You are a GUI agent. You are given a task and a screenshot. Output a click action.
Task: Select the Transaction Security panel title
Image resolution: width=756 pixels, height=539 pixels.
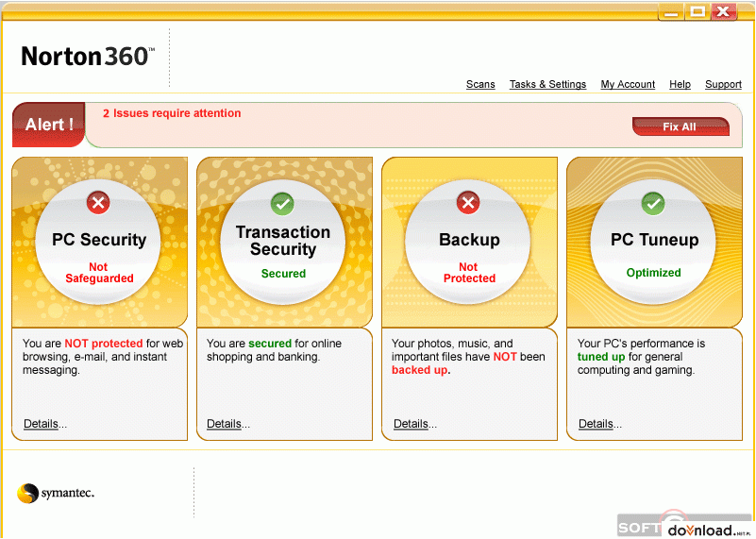(283, 241)
